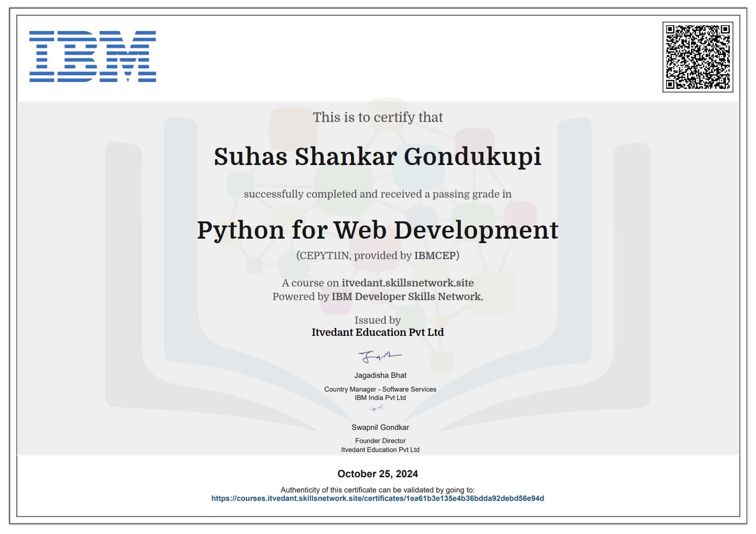Click the IBMCEP provider label
Image resolution: width=756 pixels, height=534 pixels.
[434, 256]
